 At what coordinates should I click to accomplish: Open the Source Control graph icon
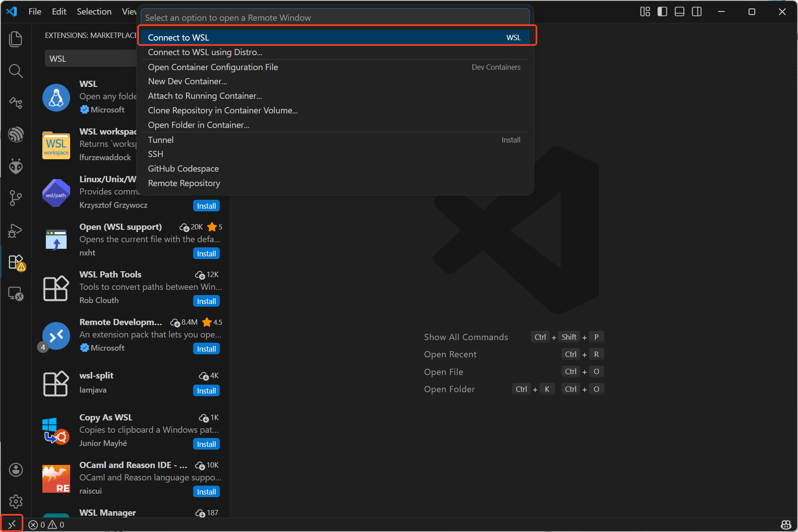click(x=16, y=198)
